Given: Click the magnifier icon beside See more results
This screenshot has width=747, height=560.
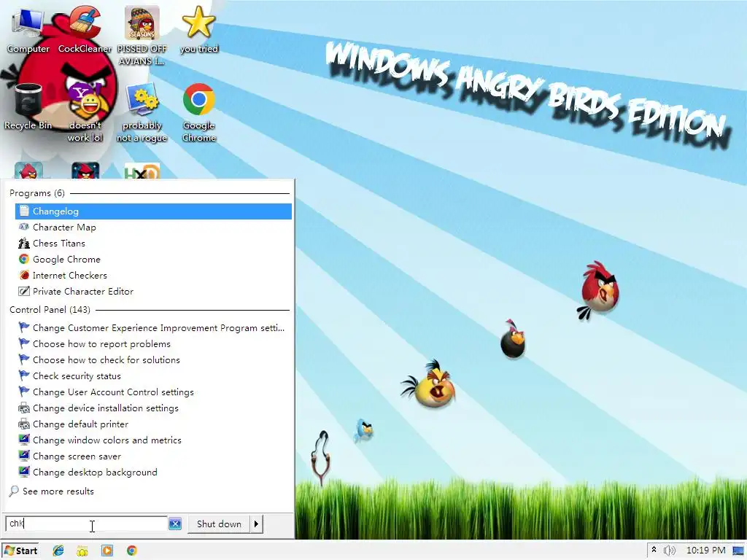Looking at the screenshot, I should [x=14, y=491].
